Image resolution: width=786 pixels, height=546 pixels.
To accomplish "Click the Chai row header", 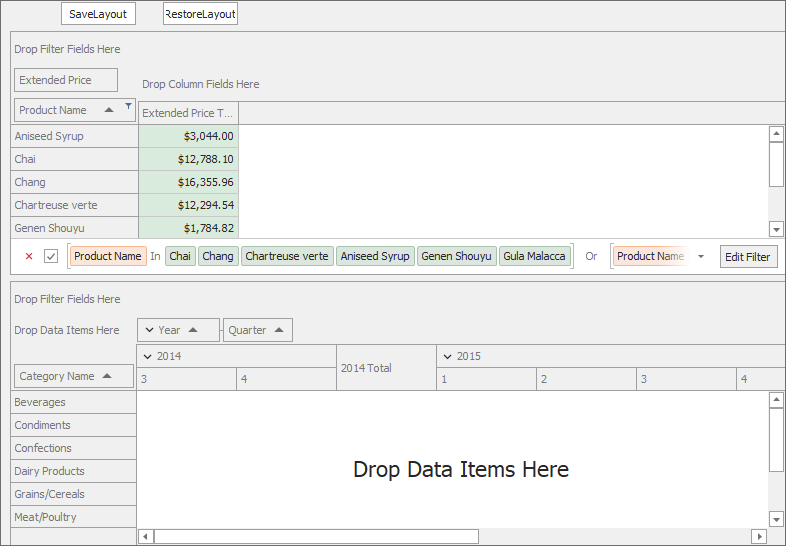I will (74, 159).
